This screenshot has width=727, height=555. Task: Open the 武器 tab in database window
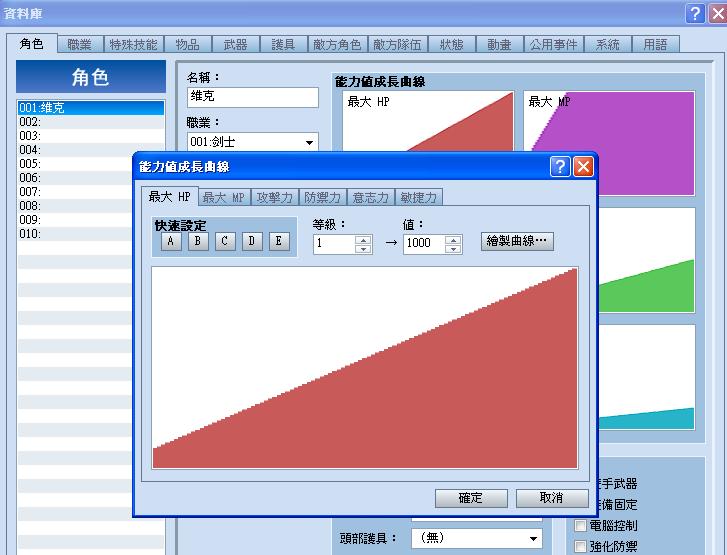[236, 45]
